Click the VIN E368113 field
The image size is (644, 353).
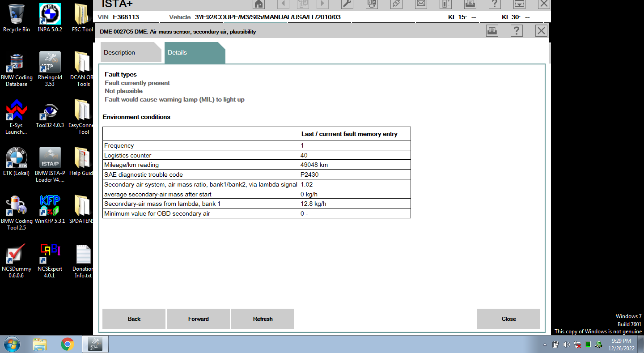pyautogui.click(x=118, y=17)
